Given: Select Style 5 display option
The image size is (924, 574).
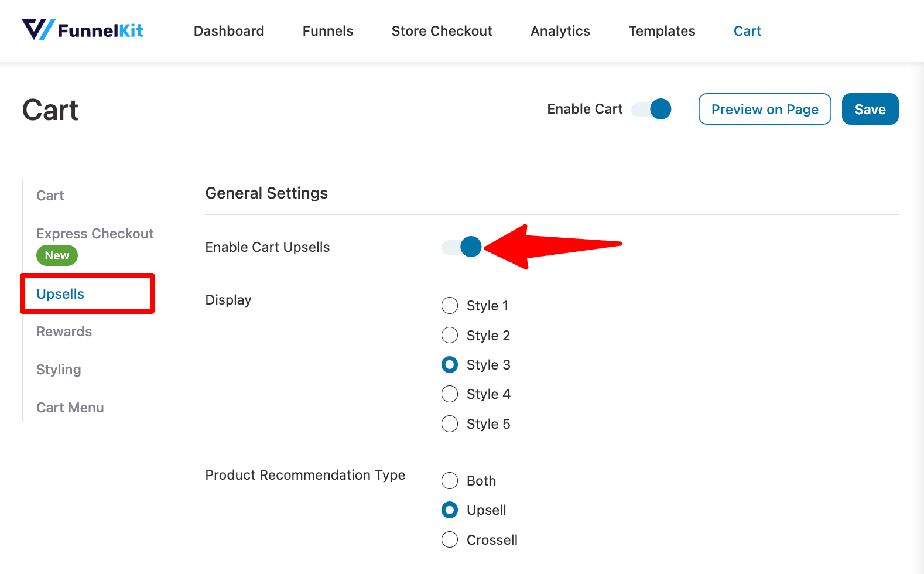Looking at the screenshot, I should click(x=450, y=423).
